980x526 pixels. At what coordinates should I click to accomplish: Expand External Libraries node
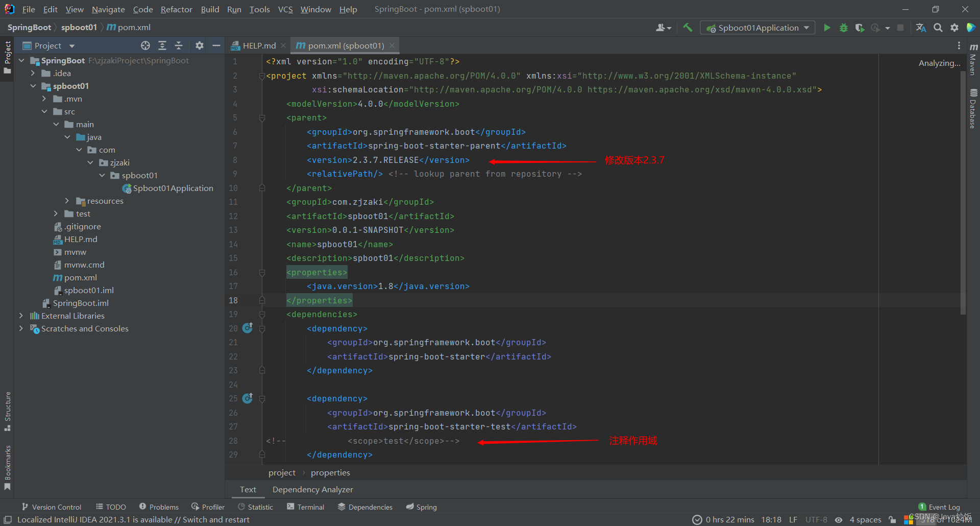pyautogui.click(x=21, y=316)
